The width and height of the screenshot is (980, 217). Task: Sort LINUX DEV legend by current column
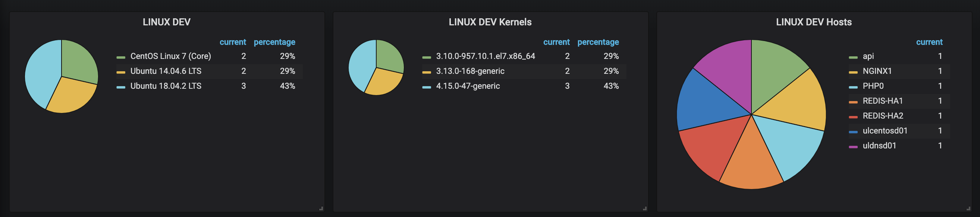pyautogui.click(x=232, y=42)
